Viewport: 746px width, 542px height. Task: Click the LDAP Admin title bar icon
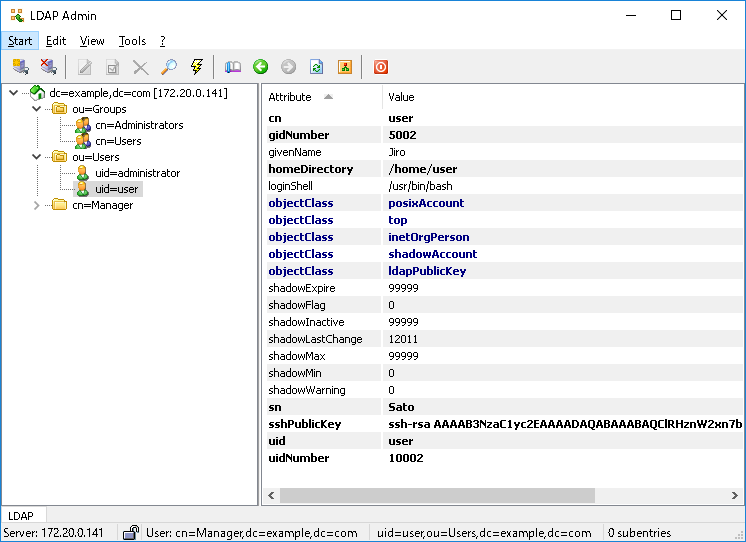tap(18, 16)
